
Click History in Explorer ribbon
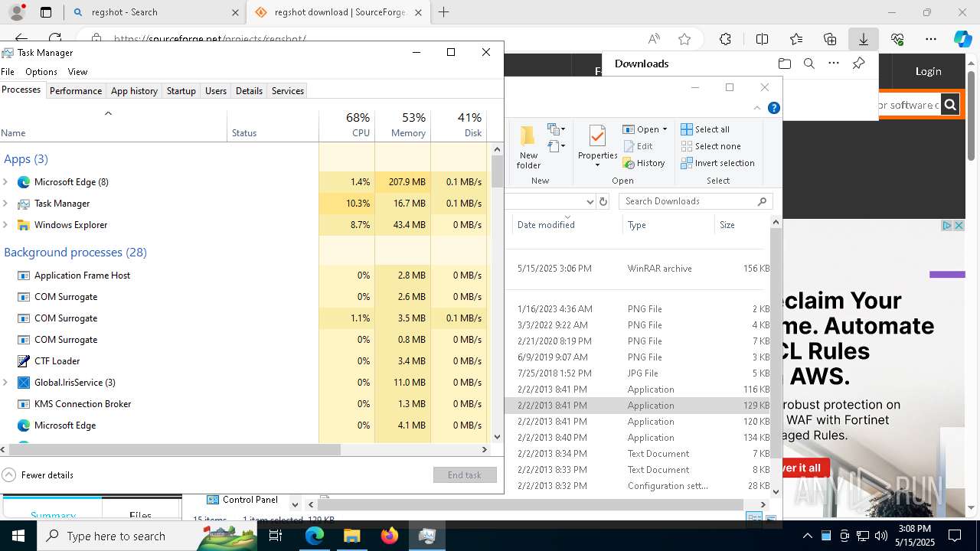[x=643, y=163]
